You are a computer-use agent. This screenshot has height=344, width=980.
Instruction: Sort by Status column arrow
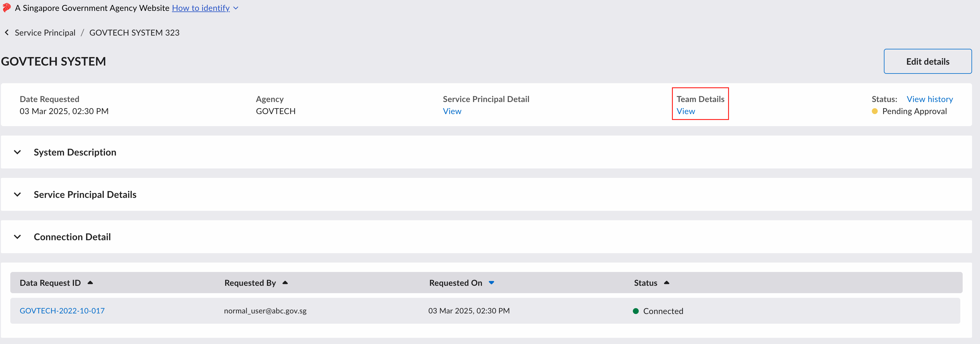click(666, 283)
